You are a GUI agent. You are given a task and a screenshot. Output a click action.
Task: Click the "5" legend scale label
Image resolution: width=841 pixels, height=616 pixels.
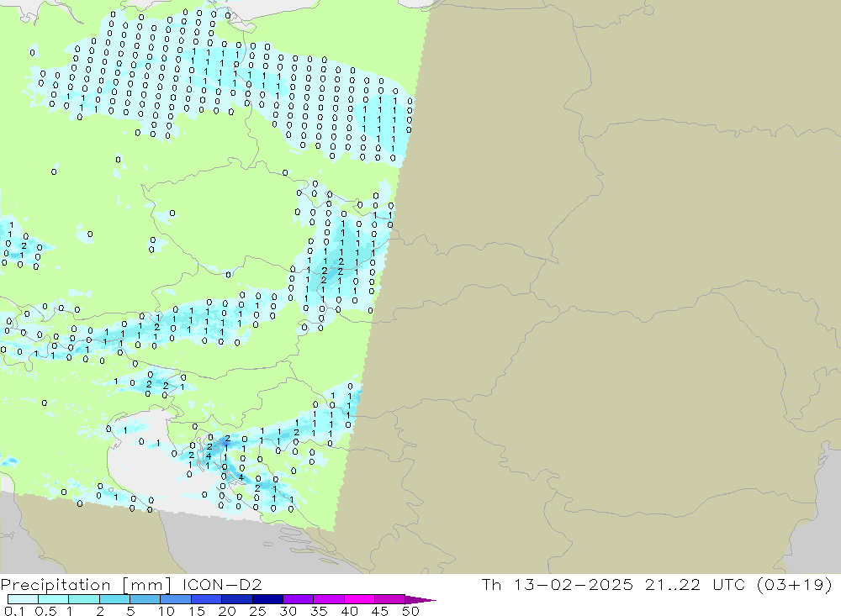click(x=130, y=611)
